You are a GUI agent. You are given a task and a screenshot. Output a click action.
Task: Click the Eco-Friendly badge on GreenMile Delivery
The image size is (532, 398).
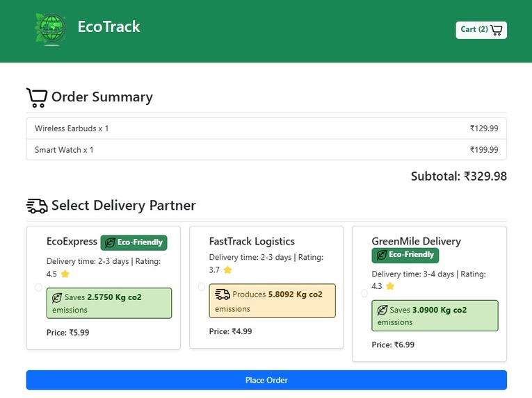[x=405, y=255]
